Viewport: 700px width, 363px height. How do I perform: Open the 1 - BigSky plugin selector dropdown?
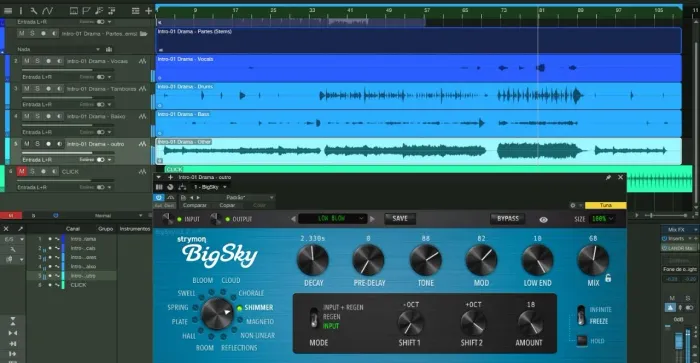tap(209, 187)
